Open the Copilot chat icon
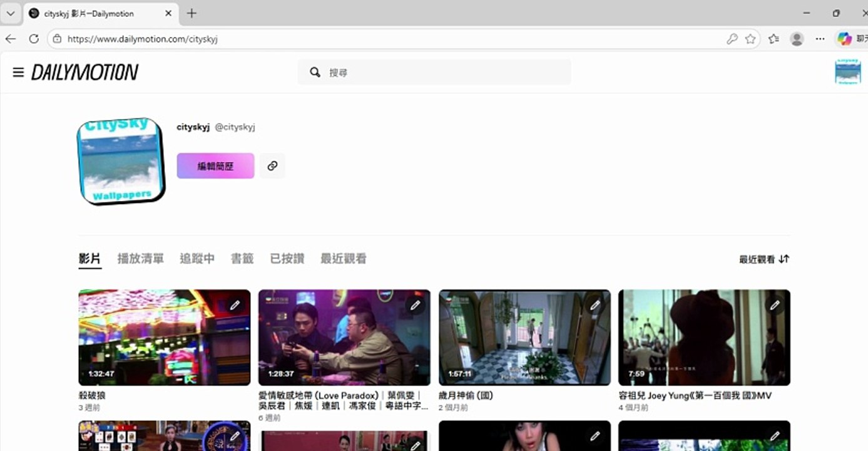Image resolution: width=868 pixels, height=451 pixels. 845,39
